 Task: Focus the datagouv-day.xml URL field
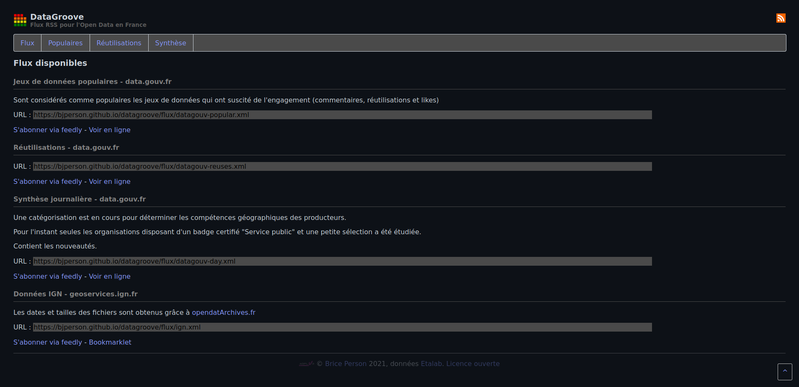(342, 262)
